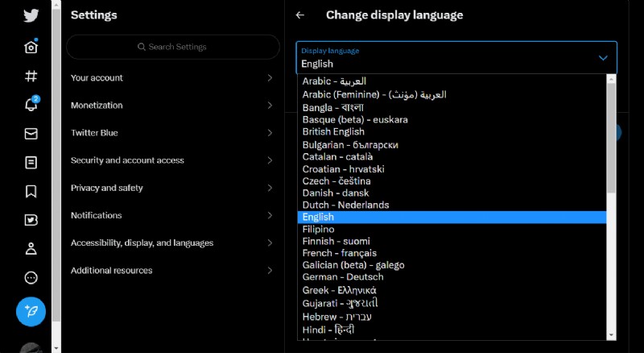The height and width of the screenshot is (353, 644).
Task: Click the Display language chevron arrow
Action: pyautogui.click(x=603, y=58)
